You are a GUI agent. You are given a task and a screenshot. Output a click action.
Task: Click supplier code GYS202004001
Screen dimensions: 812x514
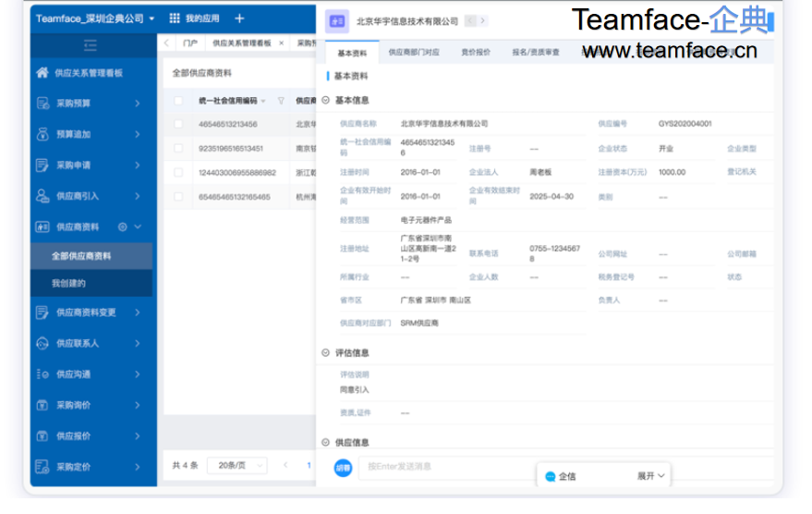685,123
